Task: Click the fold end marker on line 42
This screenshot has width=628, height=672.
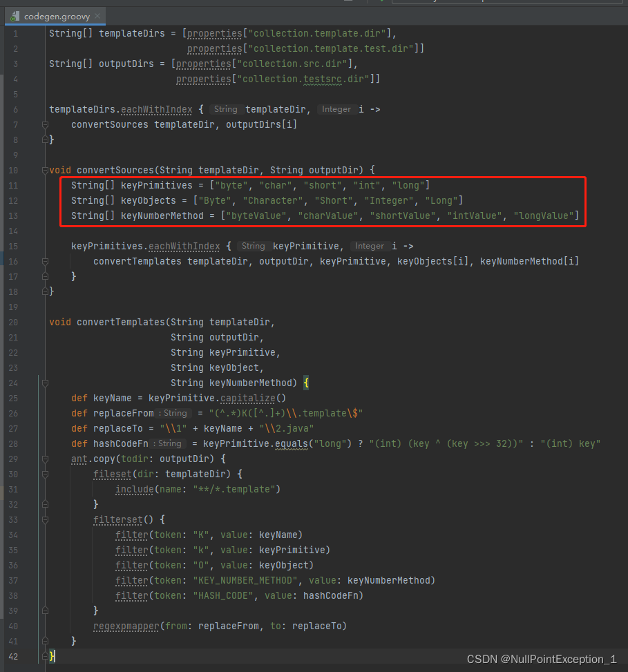Action: coord(45,657)
